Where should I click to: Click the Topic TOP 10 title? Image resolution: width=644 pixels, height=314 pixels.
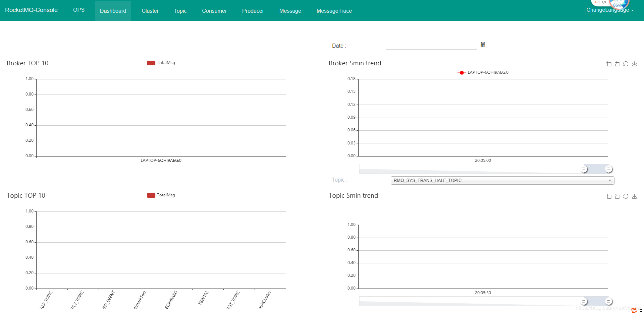point(26,196)
